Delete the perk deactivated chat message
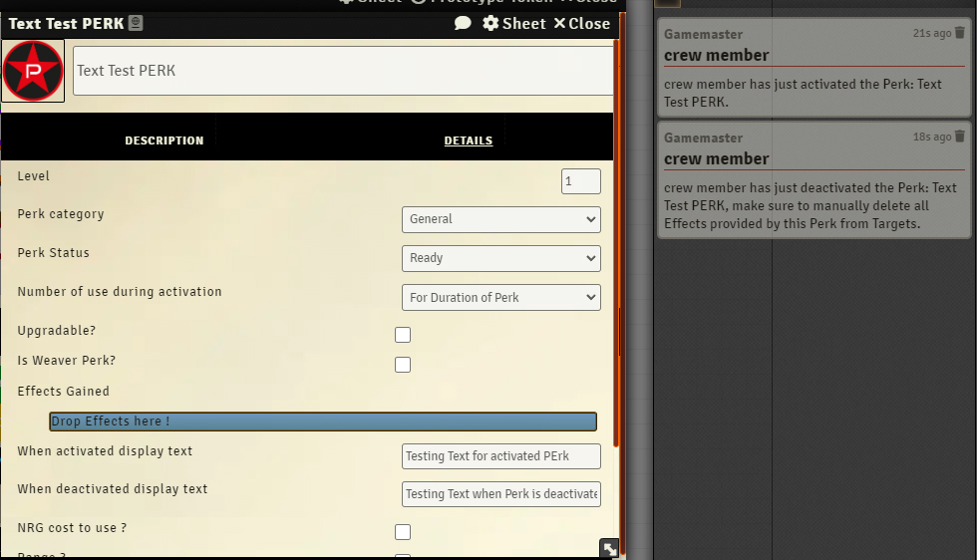This screenshot has width=977, height=560. tap(960, 137)
